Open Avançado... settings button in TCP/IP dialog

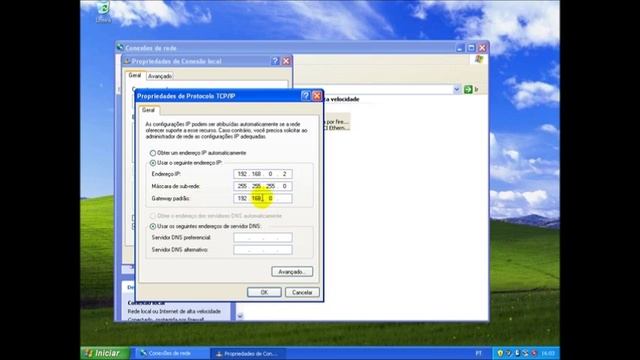(292, 271)
